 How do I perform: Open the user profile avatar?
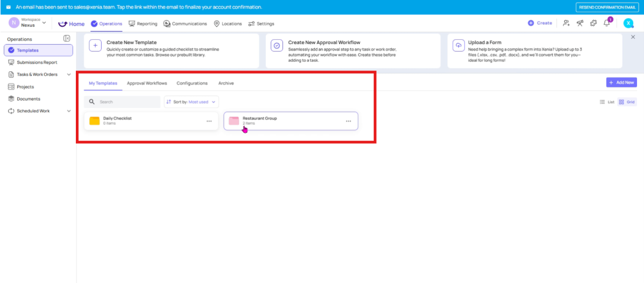(628, 23)
